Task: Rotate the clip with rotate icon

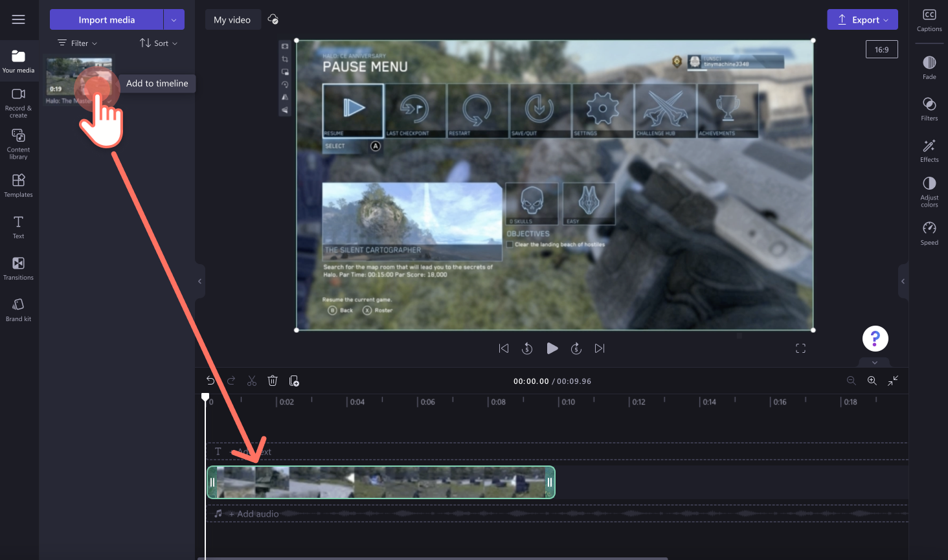Action: (x=285, y=85)
